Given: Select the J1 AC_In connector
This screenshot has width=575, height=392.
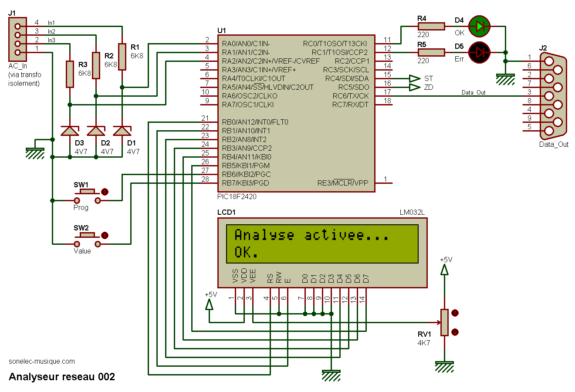Looking at the screenshot, I should (17, 39).
